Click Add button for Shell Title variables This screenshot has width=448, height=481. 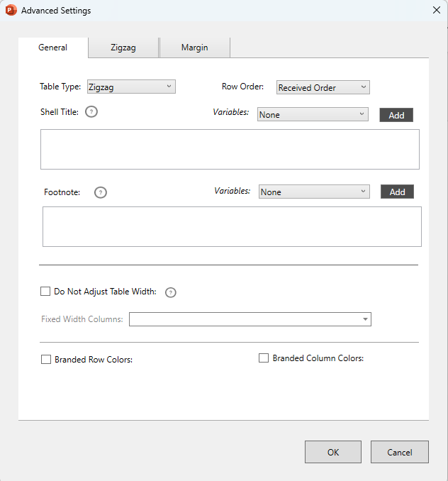point(396,115)
